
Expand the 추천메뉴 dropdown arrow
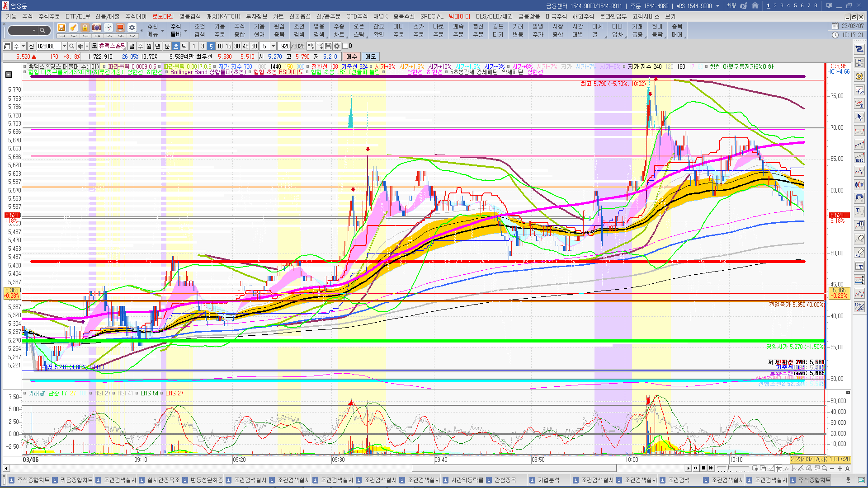click(x=162, y=31)
